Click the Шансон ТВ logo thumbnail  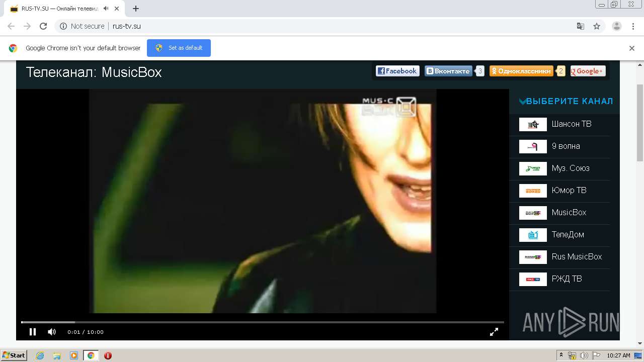[x=533, y=124]
